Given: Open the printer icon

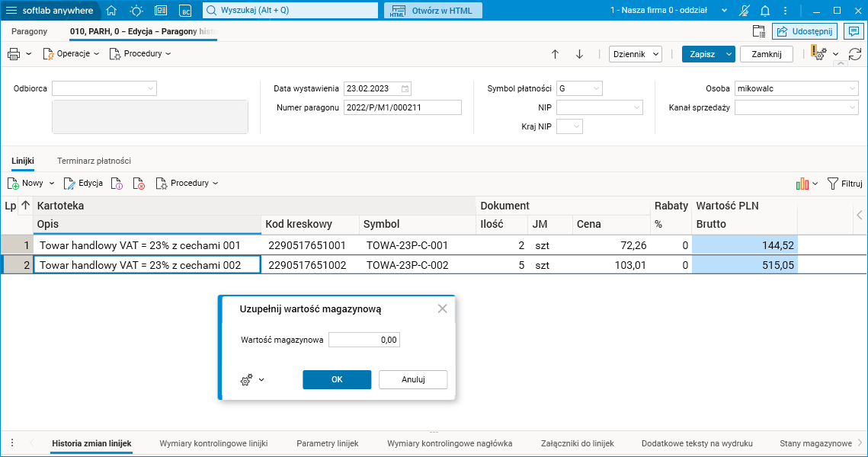Looking at the screenshot, I should 14,53.
